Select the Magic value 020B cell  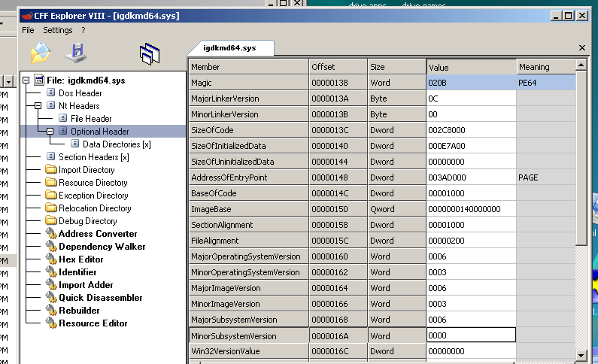tap(472, 83)
